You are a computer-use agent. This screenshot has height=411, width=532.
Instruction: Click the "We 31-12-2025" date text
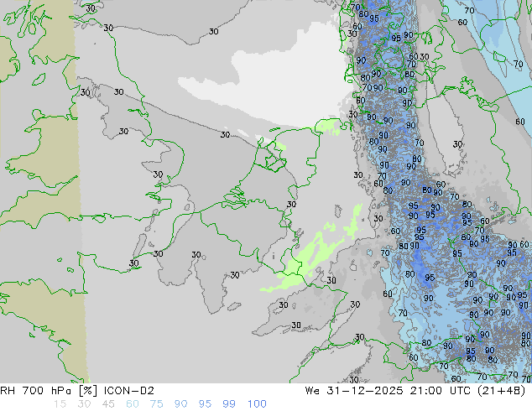pos(354,391)
